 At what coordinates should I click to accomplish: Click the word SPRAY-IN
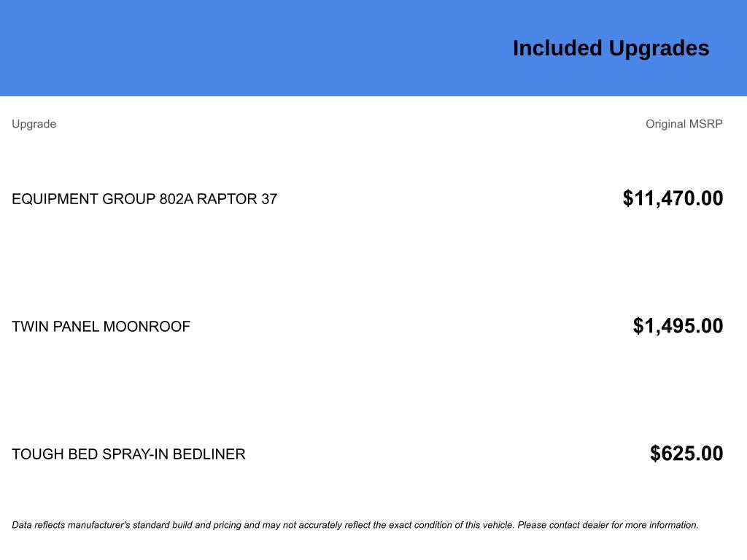[x=135, y=454]
